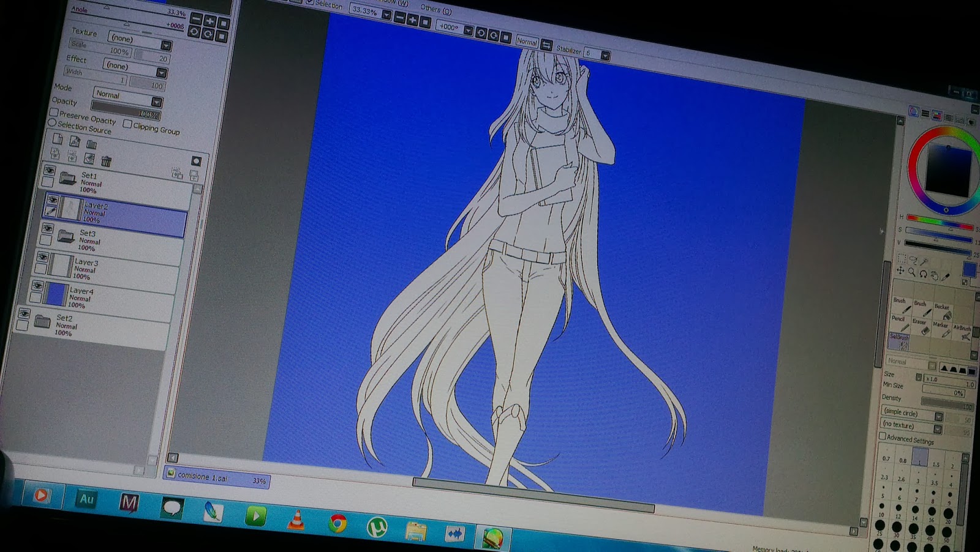Select the Eraser tool

(921, 326)
